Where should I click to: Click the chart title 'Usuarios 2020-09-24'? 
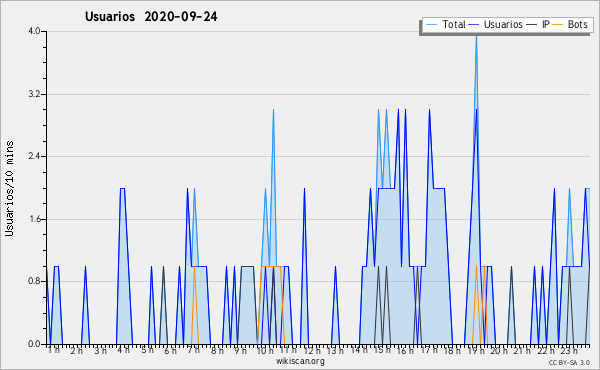tap(151, 17)
